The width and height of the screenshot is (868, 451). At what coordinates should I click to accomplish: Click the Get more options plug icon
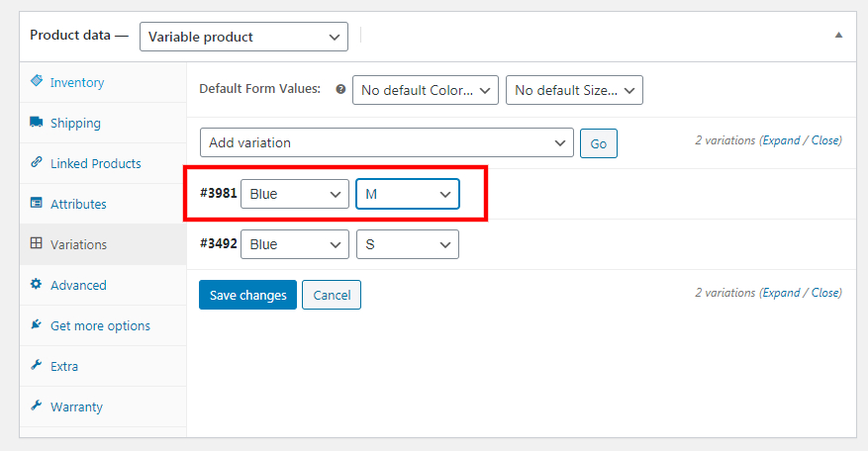(x=37, y=324)
